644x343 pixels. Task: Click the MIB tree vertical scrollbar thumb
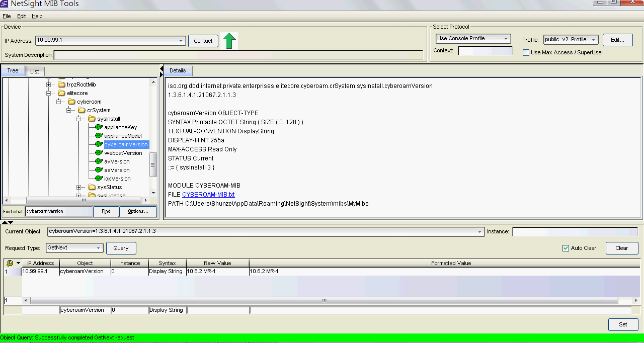[x=153, y=164]
